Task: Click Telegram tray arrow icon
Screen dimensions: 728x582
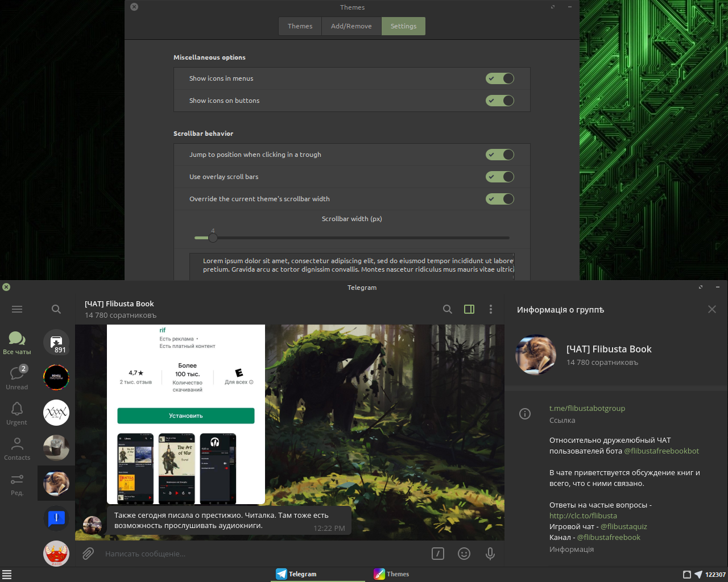Action: click(x=698, y=574)
